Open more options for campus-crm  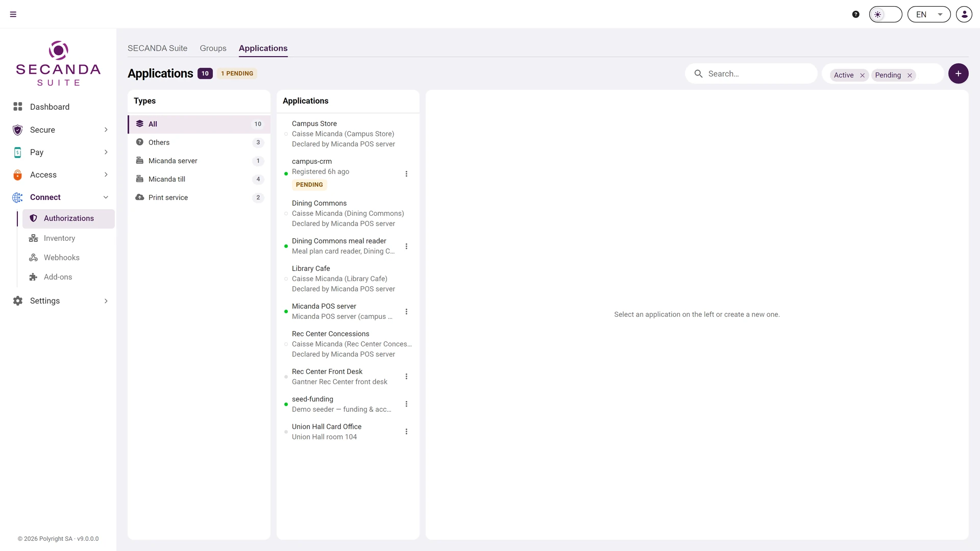[x=406, y=174]
